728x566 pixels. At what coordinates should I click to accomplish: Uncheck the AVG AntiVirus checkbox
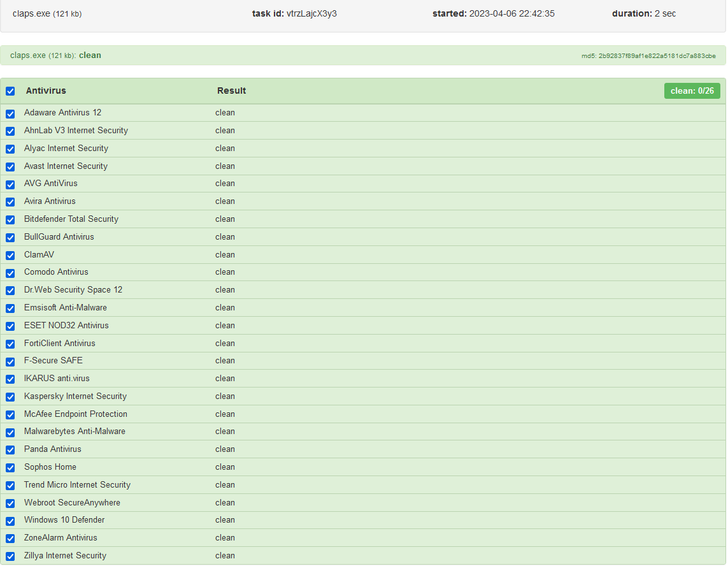point(10,184)
